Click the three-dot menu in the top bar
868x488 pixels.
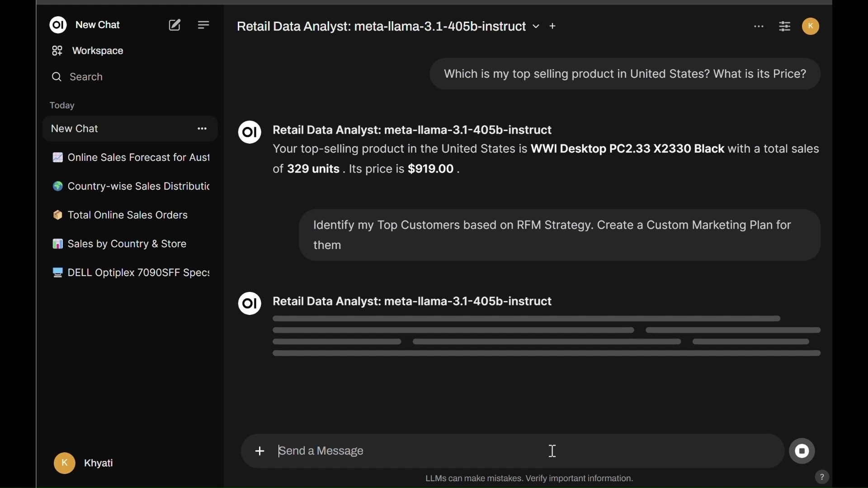point(759,27)
